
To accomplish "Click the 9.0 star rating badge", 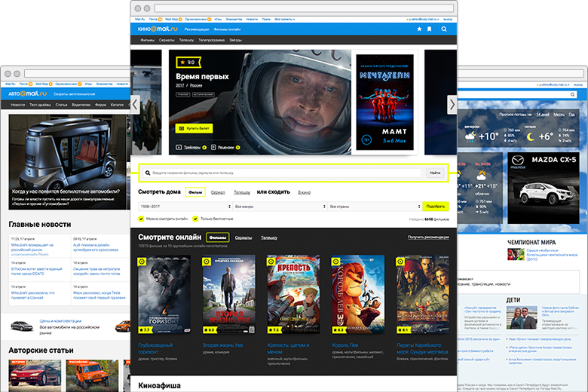I will click(188, 63).
